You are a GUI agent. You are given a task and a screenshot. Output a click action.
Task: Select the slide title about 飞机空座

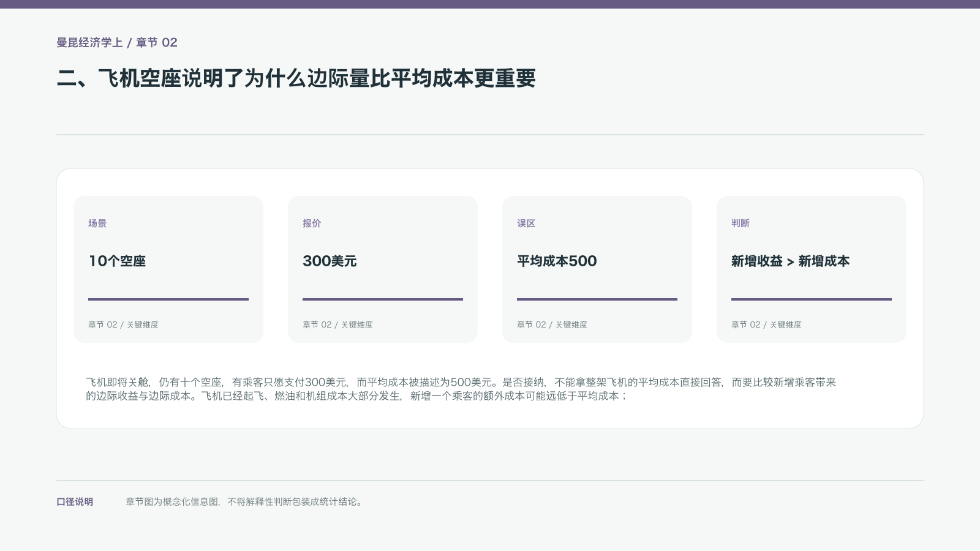[296, 78]
